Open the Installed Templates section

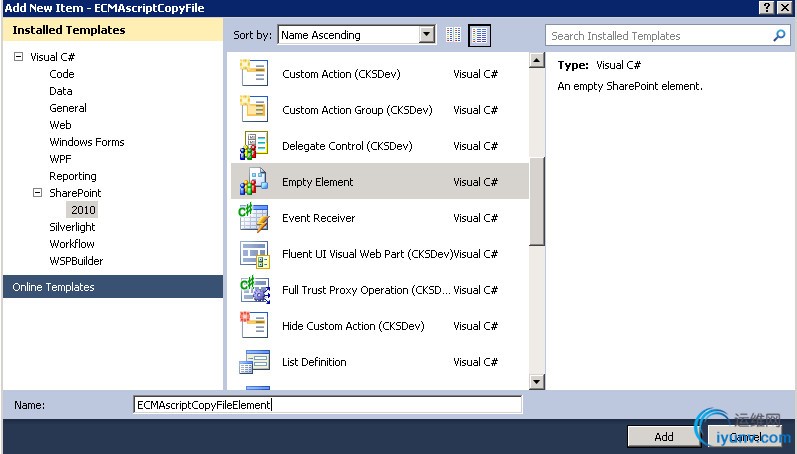click(x=113, y=29)
